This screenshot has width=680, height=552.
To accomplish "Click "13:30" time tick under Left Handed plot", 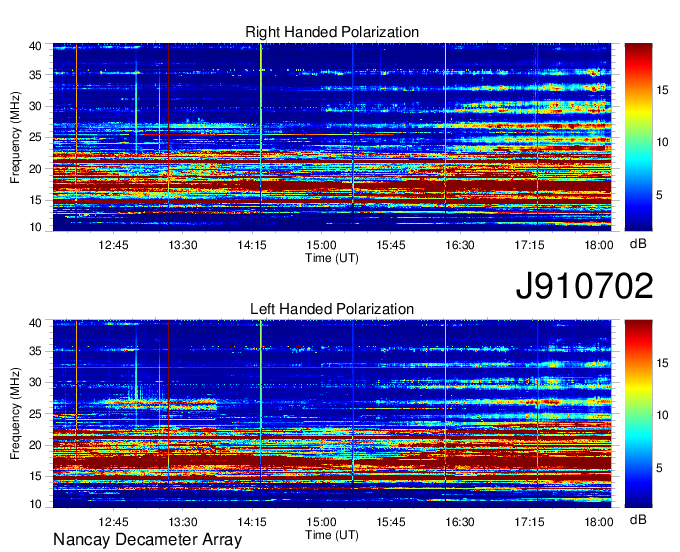I will point(183,522).
